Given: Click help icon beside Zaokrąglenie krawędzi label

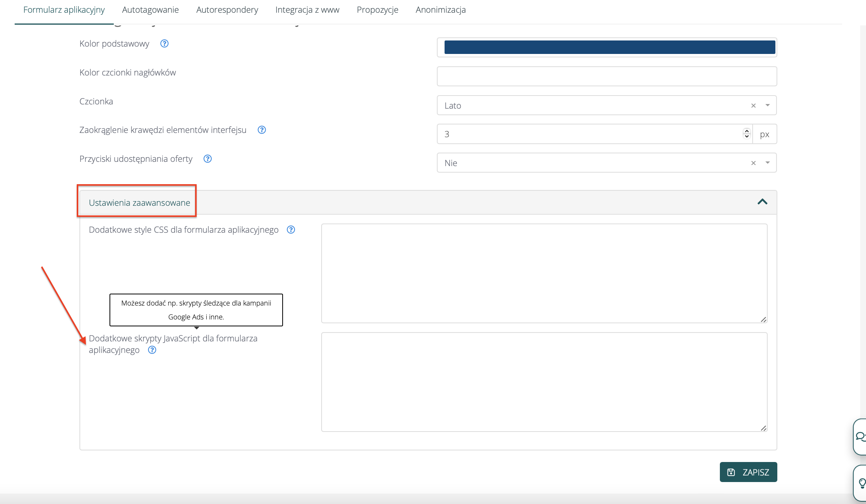Looking at the screenshot, I should coord(262,130).
